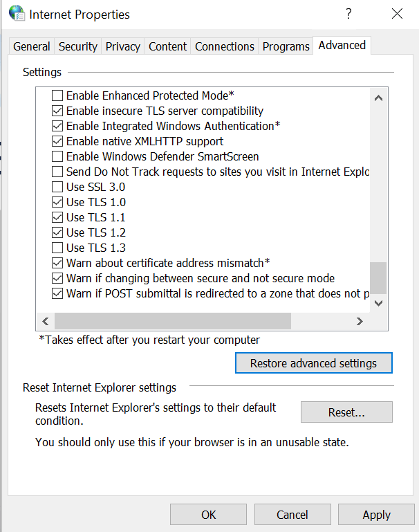Click the vertical scrollbar thumb
The image size is (419, 532).
pos(378,277)
